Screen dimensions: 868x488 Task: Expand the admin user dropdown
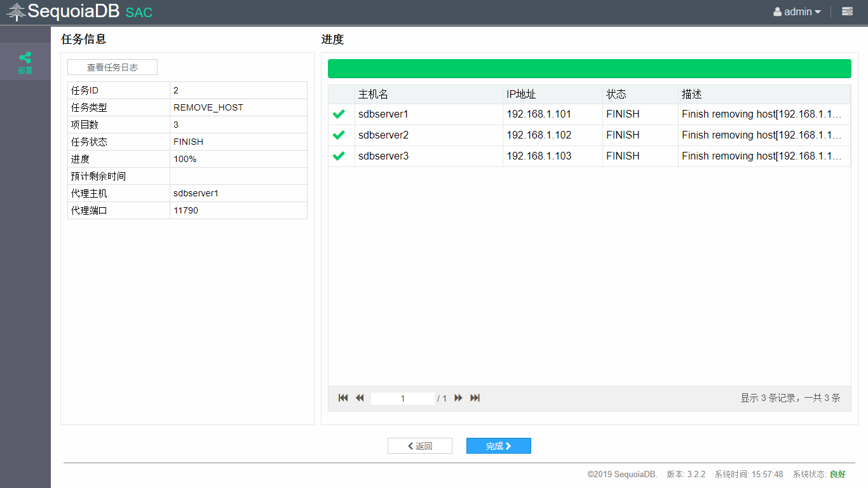(x=797, y=11)
